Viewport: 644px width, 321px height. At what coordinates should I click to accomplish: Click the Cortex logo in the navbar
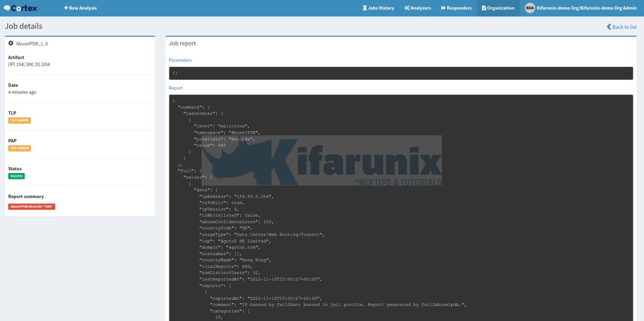click(20, 8)
